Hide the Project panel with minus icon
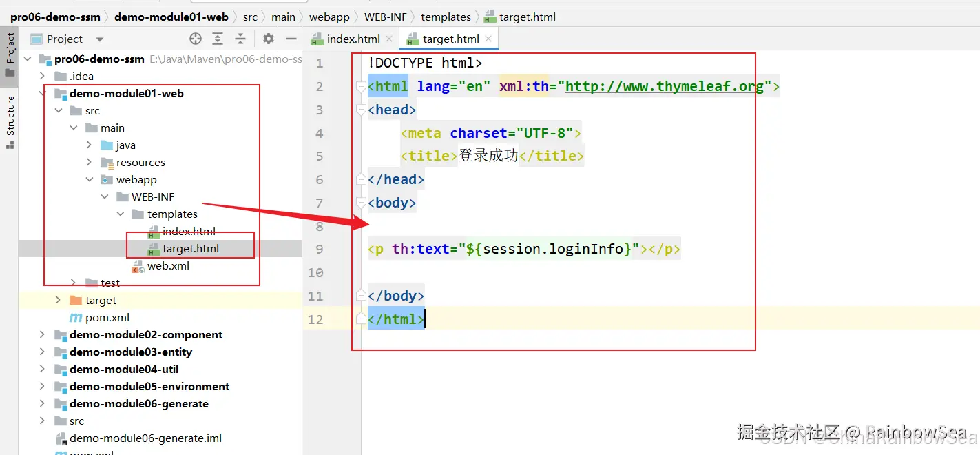The image size is (980, 455). (291, 39)
